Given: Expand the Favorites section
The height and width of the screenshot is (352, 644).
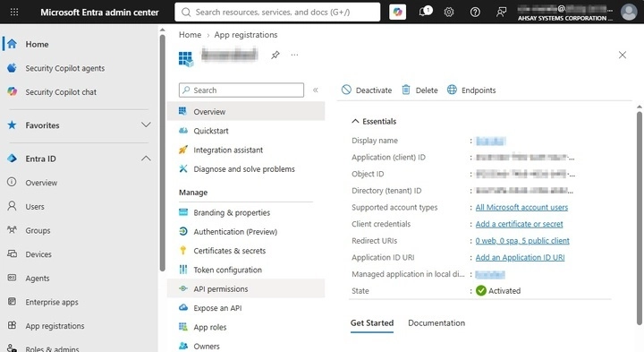Looking at the screenshot, I should point(146,125).
